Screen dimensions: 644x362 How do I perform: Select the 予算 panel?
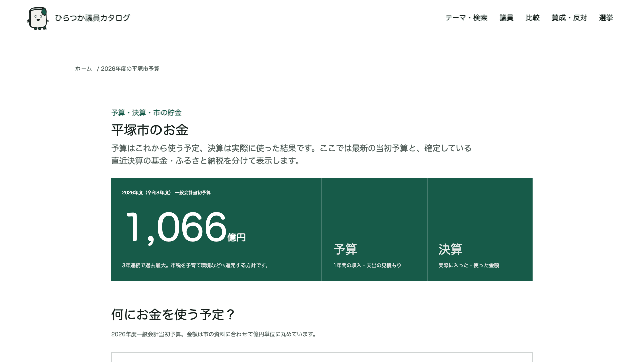[374, 230]
